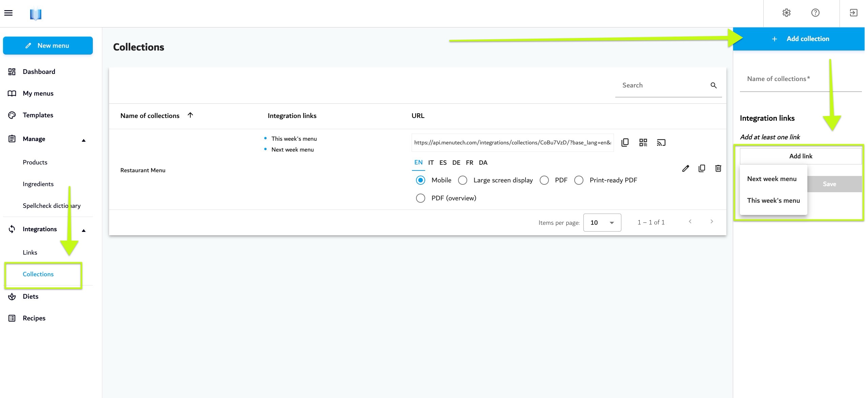Switch URL language to DE tab

(456, 163)
